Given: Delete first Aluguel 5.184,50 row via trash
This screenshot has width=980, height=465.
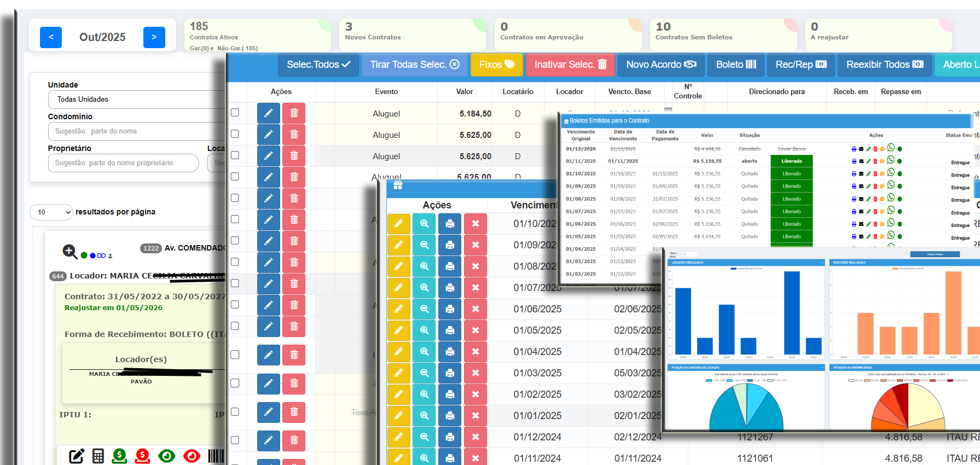Looking at the screenshot, I should point(294,113).
